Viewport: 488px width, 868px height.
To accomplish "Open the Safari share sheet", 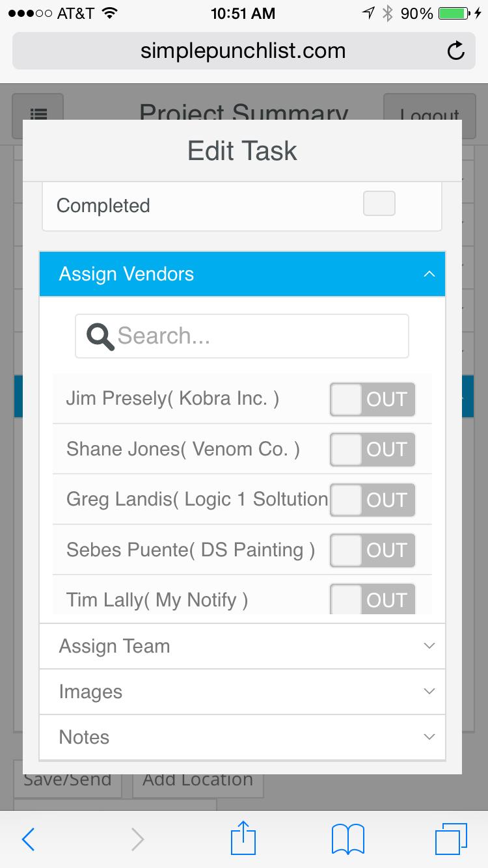I will coord(243,838).
